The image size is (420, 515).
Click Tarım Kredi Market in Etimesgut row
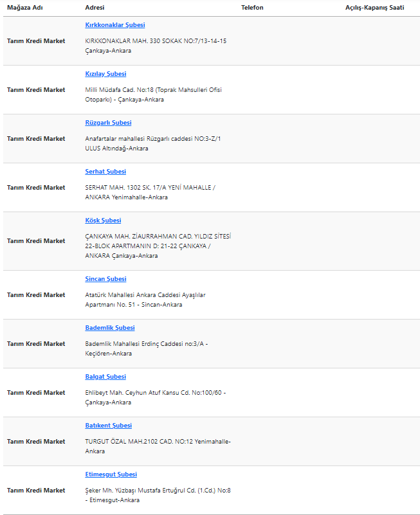point(36,491)
